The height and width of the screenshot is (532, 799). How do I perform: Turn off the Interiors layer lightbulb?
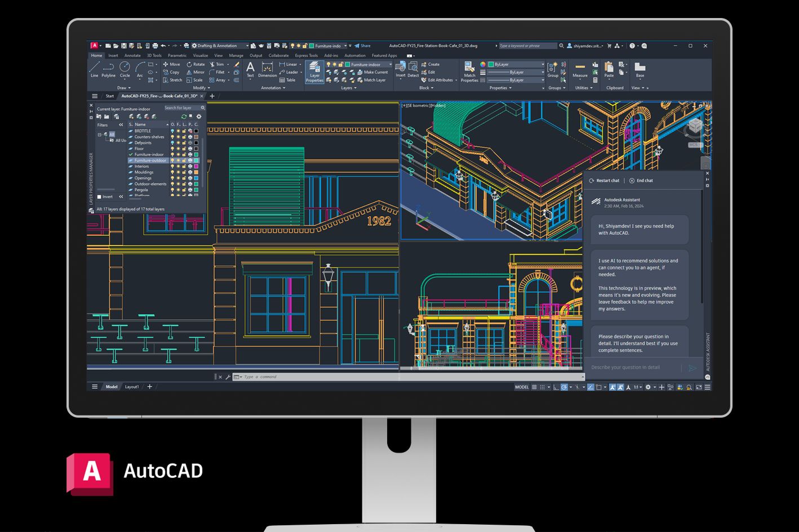tap(172, 166)
